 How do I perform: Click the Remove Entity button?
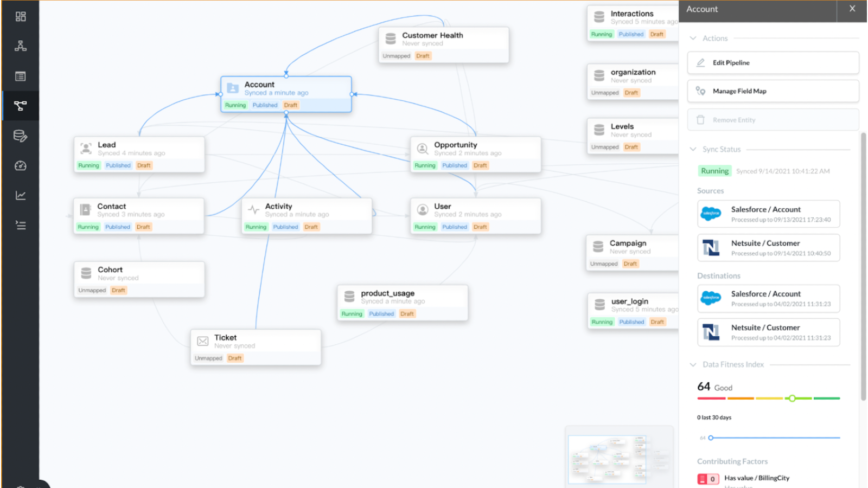pos(773,120)
